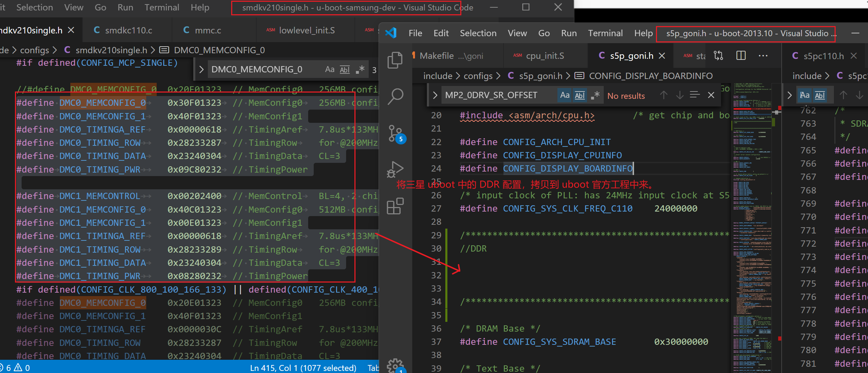Viewport: 868px width, 373px height.
Task: Click symbol icon before DMC0_MEMCONFIG_0 breadcrumb
Action: pyautogui.click(x=164, y=50)
